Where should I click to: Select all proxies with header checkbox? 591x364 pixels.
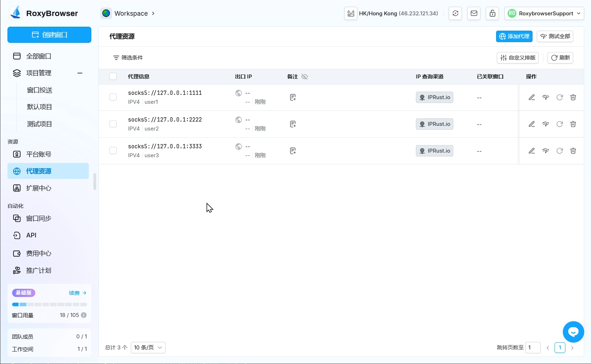pyautogui.click(x=113, y=76)
